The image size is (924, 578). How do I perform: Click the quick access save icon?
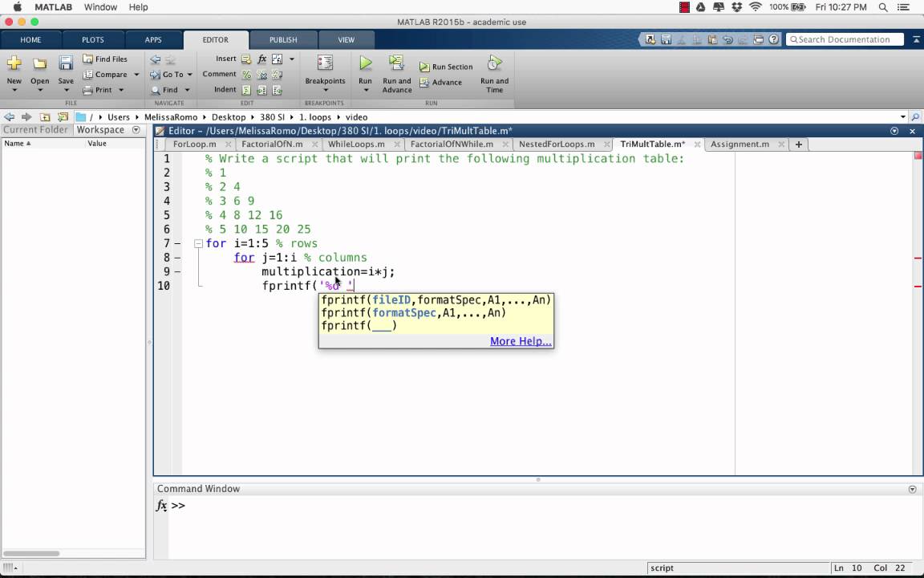pos(666,39)
